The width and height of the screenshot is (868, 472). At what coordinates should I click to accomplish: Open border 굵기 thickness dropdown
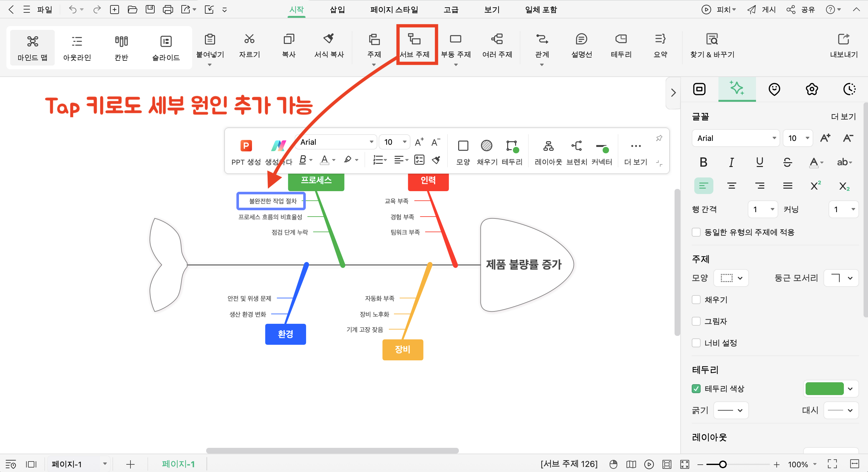[x=731, y=410]
